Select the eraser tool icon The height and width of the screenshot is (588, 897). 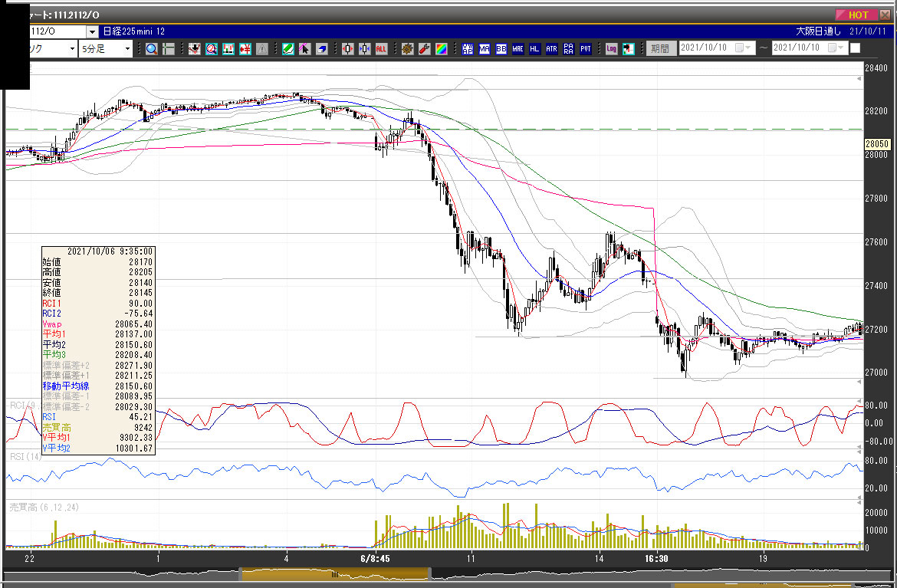pos(322,49)
